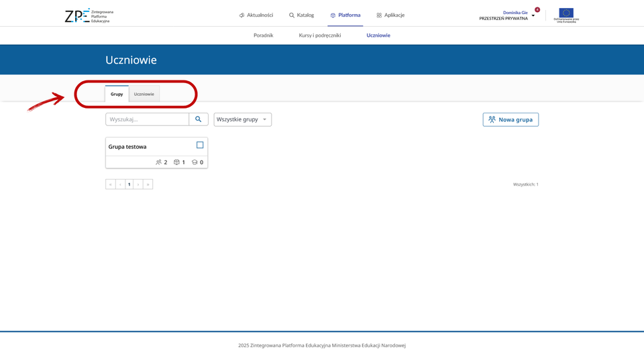Go to the first page with double-left arrow
Image resolution: width=644 pixels, height=362 pixels.
(111, 184)
